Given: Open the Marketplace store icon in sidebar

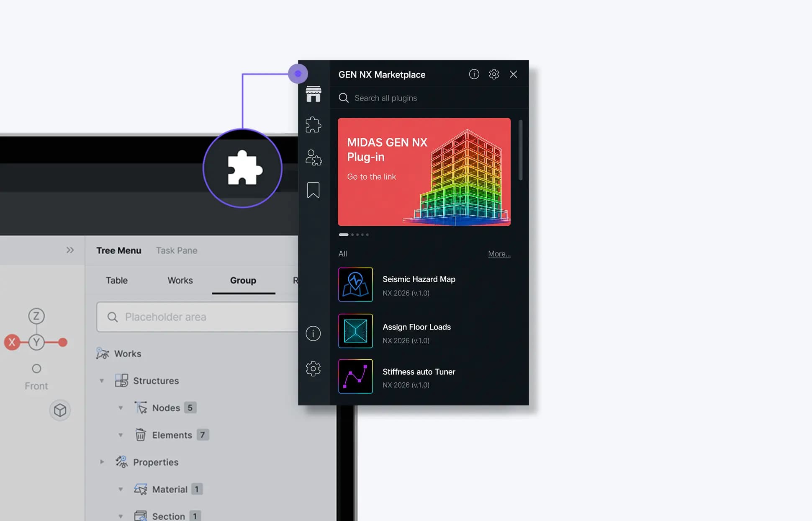Looking at the screenshot, I should (x=313, y=94).
